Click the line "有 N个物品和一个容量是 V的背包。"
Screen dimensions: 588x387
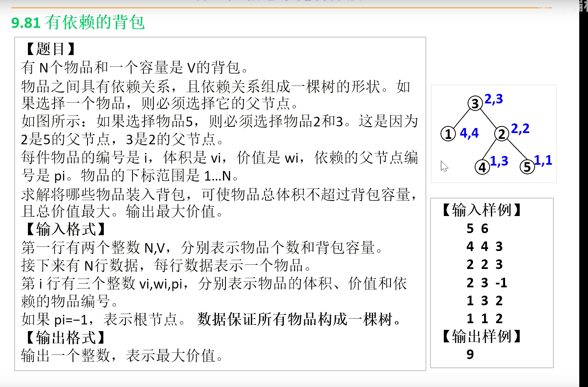pyautogui.click(x=135, y=67)
